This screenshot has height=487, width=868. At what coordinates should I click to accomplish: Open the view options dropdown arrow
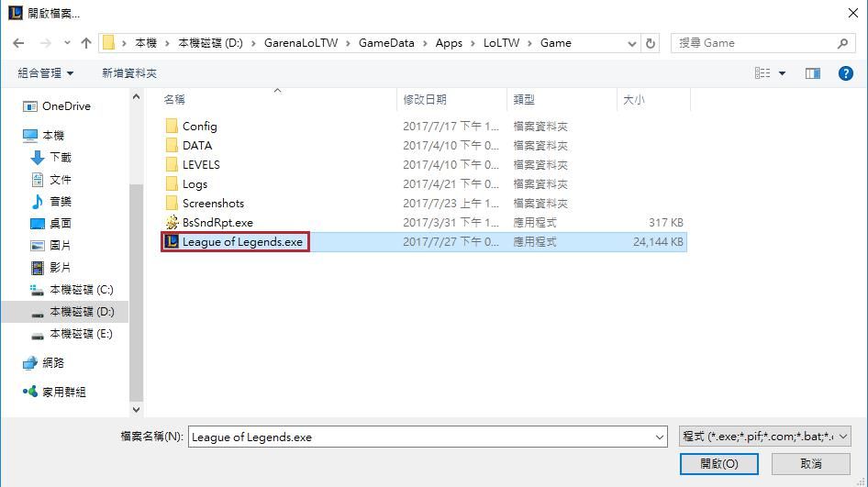pos(782,73)
